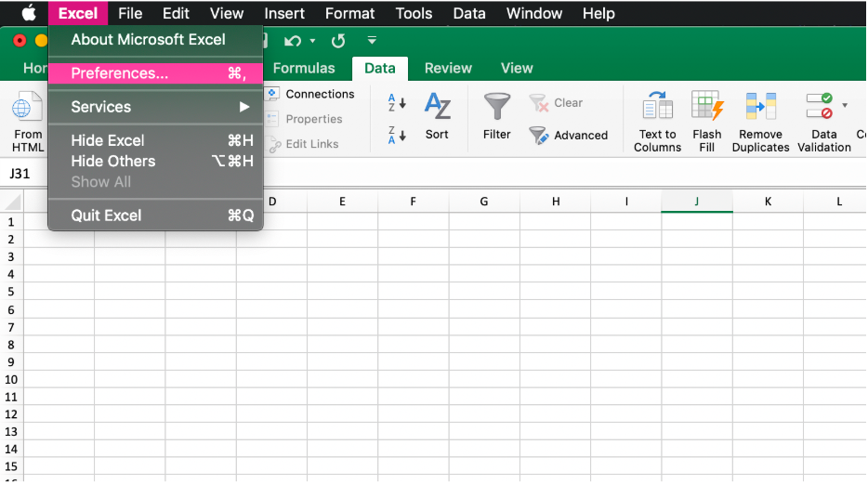The width and height of the screenshot is (868, 484).
Task: Open the Data Validation dropdown arrow
Action: [845, 105]
